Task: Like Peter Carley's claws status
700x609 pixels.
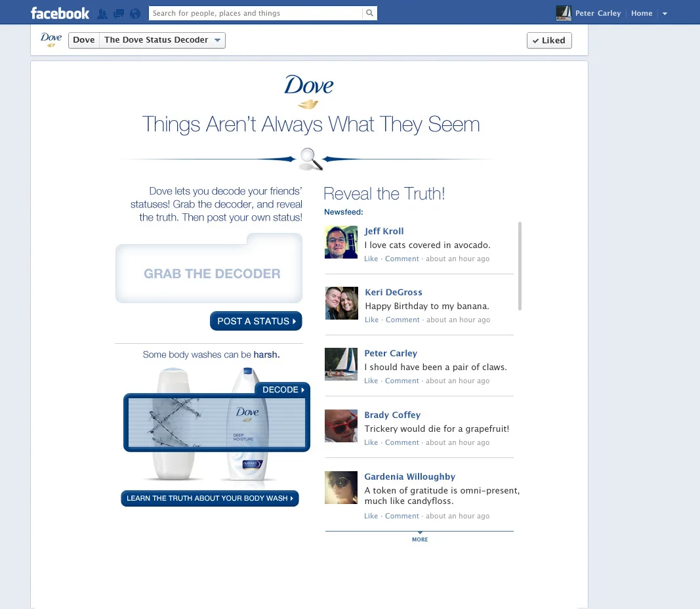Action: pyautogui.click(x=371, y=381)
